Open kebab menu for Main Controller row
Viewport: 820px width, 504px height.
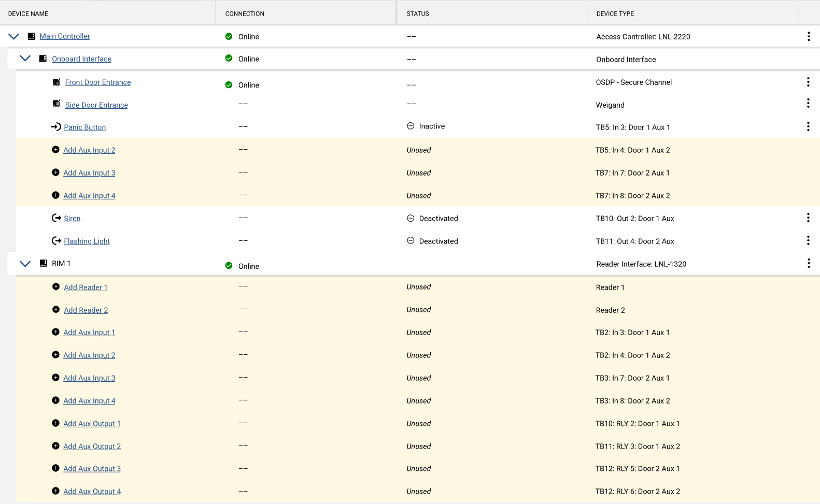pyautogui.click(x=808, y=36)
